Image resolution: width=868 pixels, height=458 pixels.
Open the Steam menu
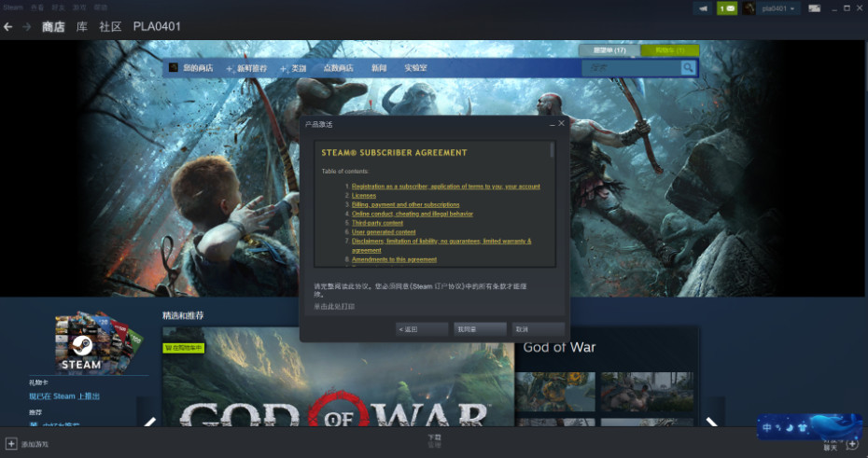13,7
